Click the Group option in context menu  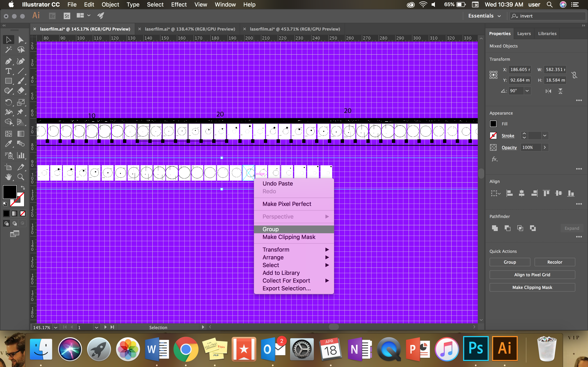tap(271, 229)
